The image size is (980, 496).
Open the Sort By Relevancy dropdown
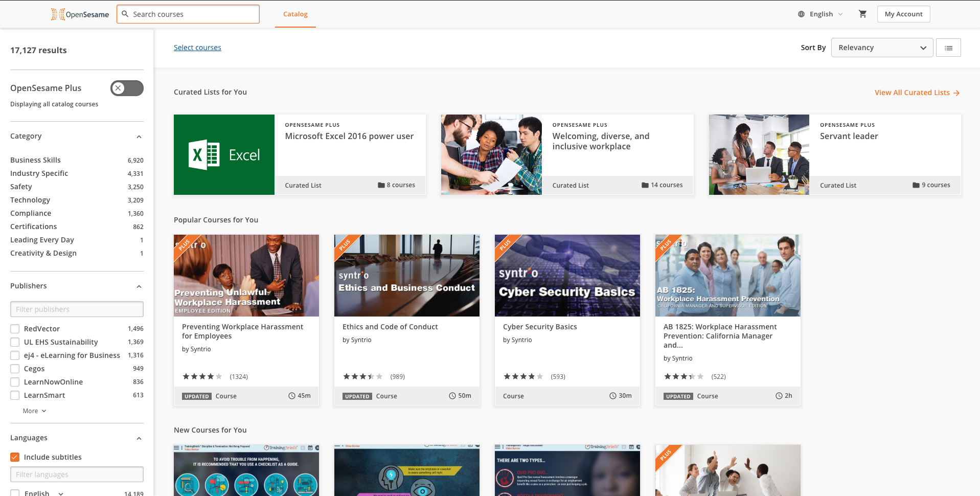coord(882,48)
